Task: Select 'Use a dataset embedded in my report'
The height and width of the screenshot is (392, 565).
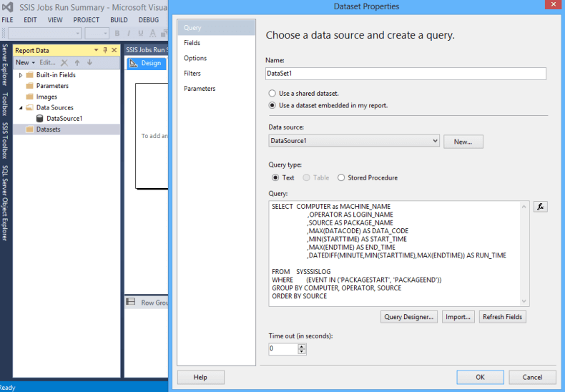Action: coord(272,106)
